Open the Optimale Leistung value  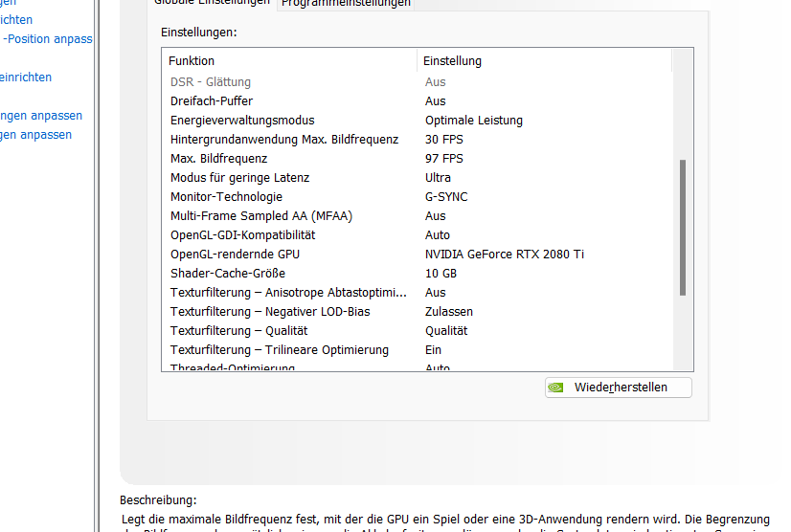474,120
